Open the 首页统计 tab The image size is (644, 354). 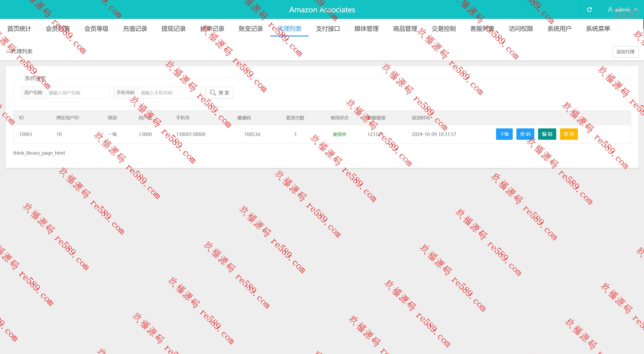click(19, 29)
